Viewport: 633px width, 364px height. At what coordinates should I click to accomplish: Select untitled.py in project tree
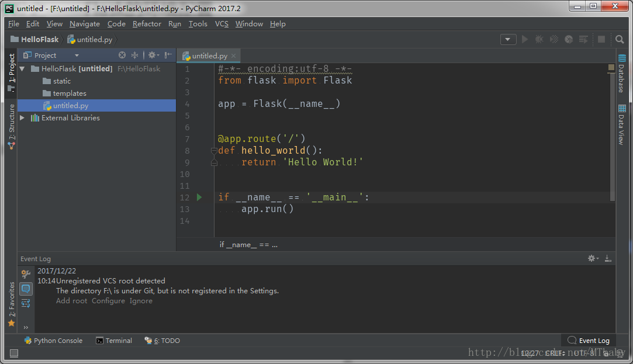click(96, 105)
